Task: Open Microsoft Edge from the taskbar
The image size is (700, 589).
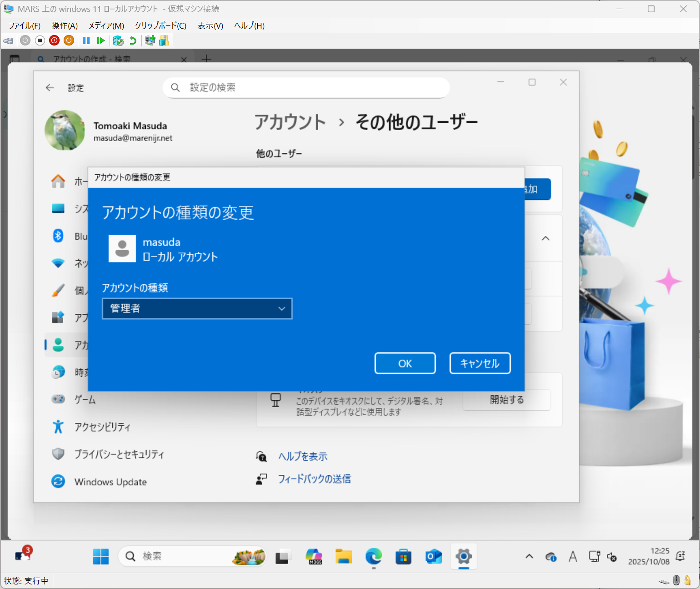Action: (x=374, y=556)
